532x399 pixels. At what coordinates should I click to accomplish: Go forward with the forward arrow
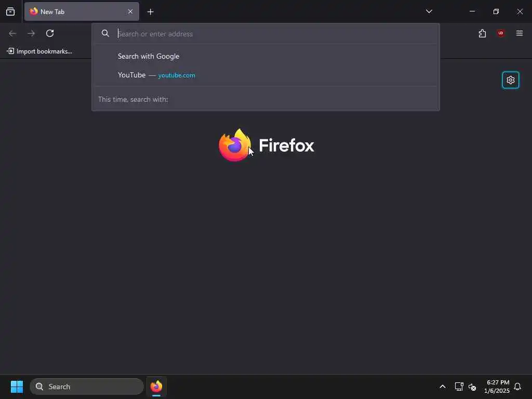pyautogui.click(x=31, y=33)
